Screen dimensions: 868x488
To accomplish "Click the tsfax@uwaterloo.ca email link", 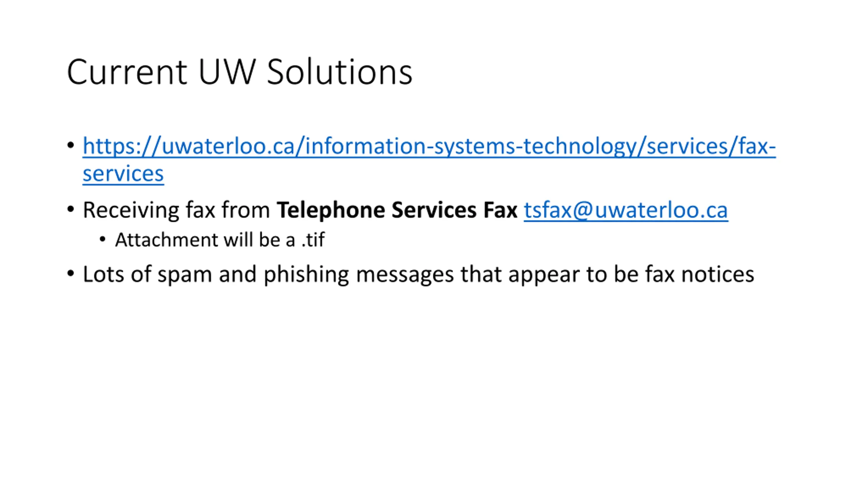I will [626, 210].
